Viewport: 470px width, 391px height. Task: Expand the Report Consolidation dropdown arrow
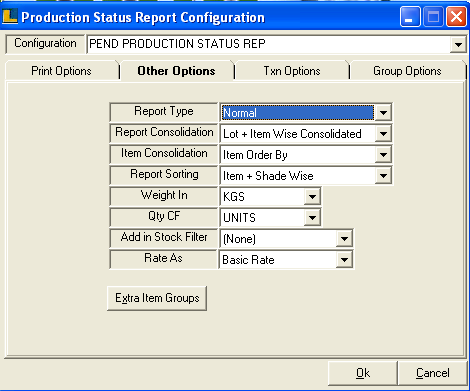click(383, 134)
